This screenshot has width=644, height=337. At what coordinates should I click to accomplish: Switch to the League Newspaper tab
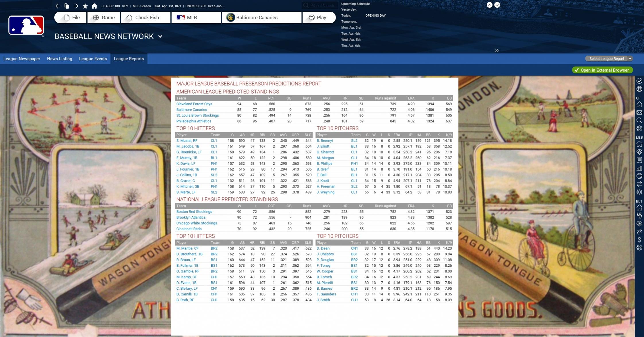(x=22, y=59)
